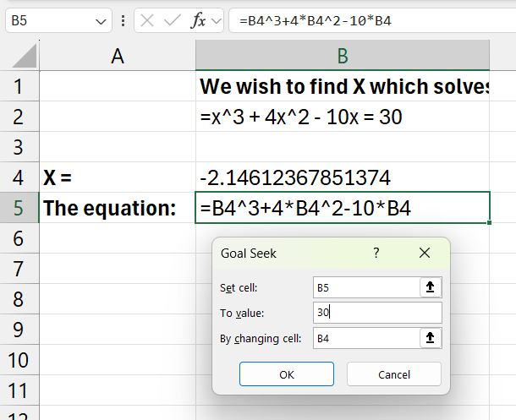Click Cancel in Goal Seek dialog
Image resolution: width=516 pixels, height=420 pixels.
(x=394, y=374)
